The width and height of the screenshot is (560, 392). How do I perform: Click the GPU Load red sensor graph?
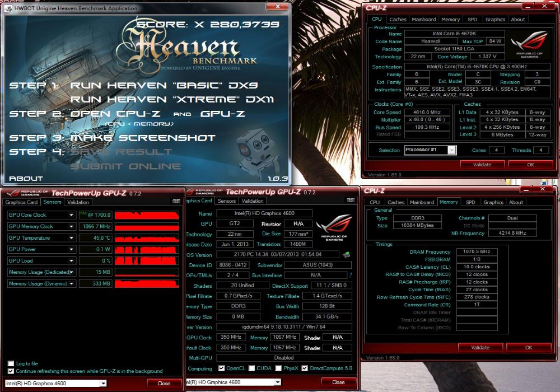147,260
